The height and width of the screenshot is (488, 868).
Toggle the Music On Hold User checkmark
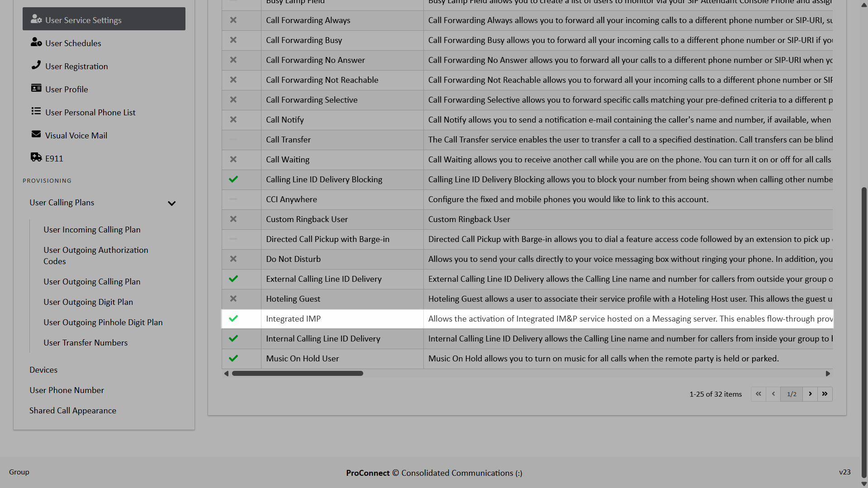click(233, 359)
